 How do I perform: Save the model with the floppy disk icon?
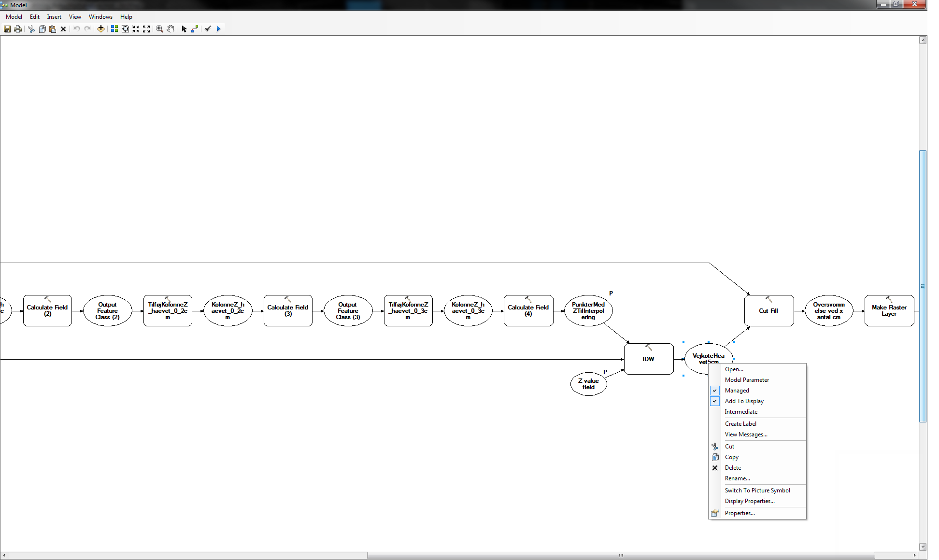[x=7, y=29]
